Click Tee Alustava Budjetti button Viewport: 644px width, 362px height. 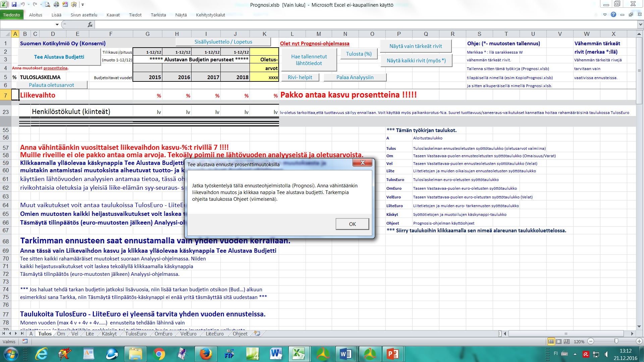[59, 57]
